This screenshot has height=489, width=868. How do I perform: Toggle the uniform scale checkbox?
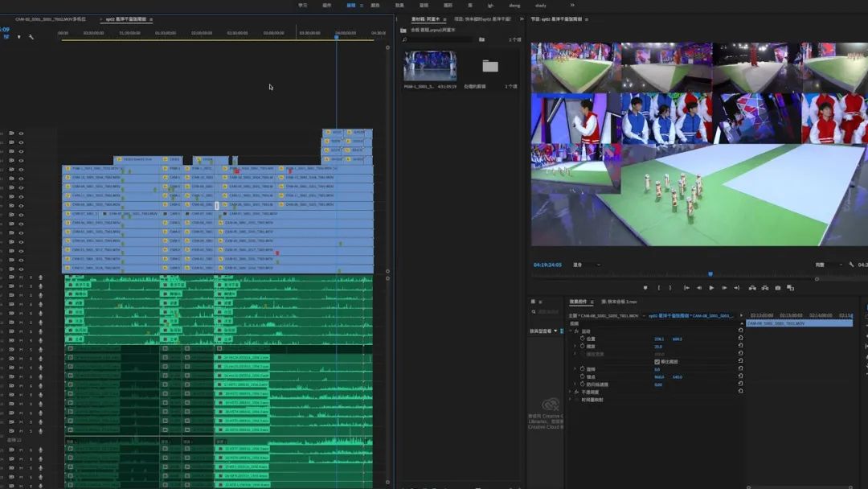(x=657, y=362)
